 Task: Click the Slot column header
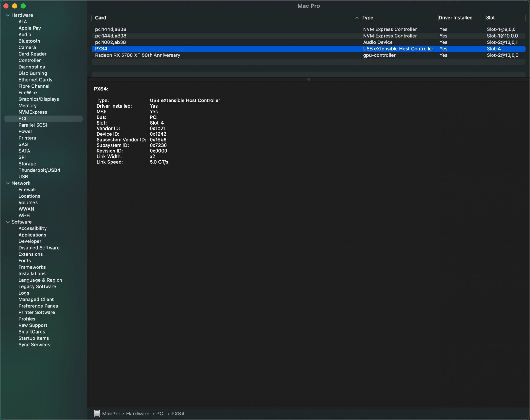[490, 18]
